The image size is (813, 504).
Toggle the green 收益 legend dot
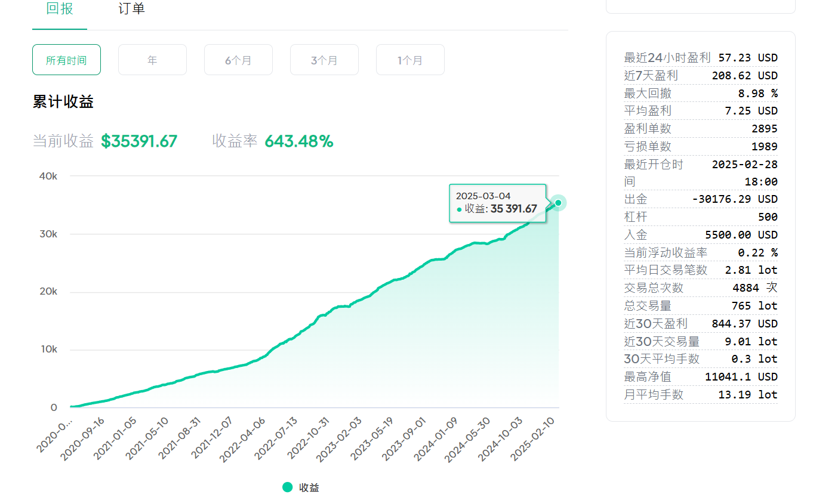pos(288,487)
